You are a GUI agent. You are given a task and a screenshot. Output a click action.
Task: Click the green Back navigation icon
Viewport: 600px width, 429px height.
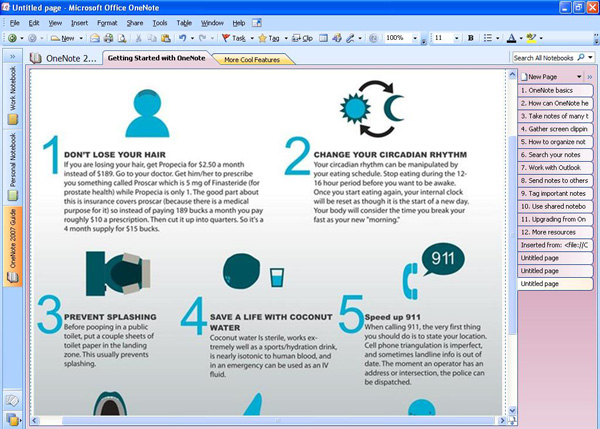tap(12, 38)
